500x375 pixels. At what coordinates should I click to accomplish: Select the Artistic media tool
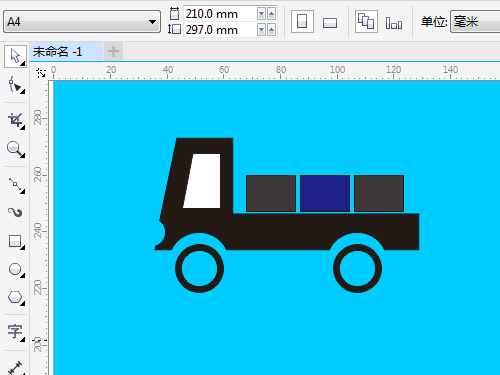point(15,213)
